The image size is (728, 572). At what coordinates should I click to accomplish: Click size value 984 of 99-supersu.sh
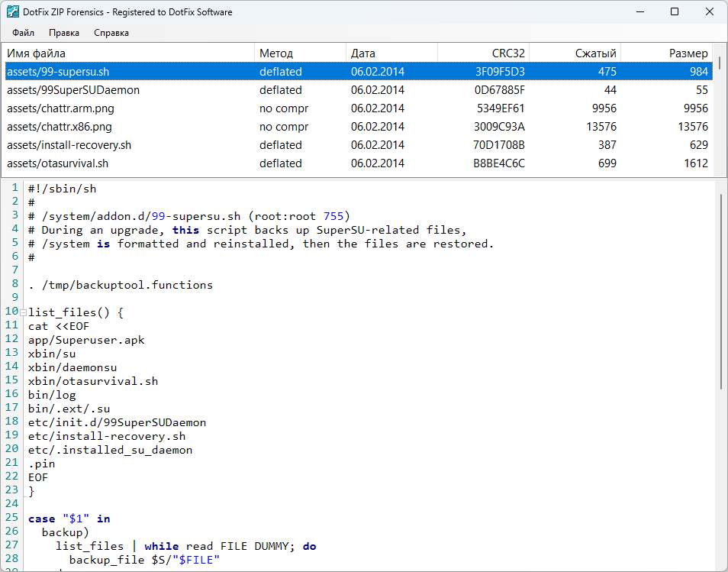pyautogui.click(x=699, y=72)
